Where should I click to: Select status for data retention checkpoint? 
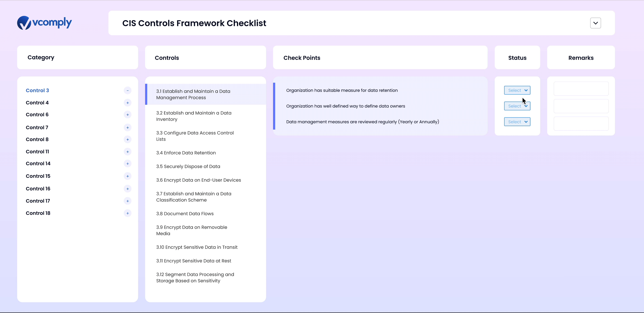coord(517,90)
